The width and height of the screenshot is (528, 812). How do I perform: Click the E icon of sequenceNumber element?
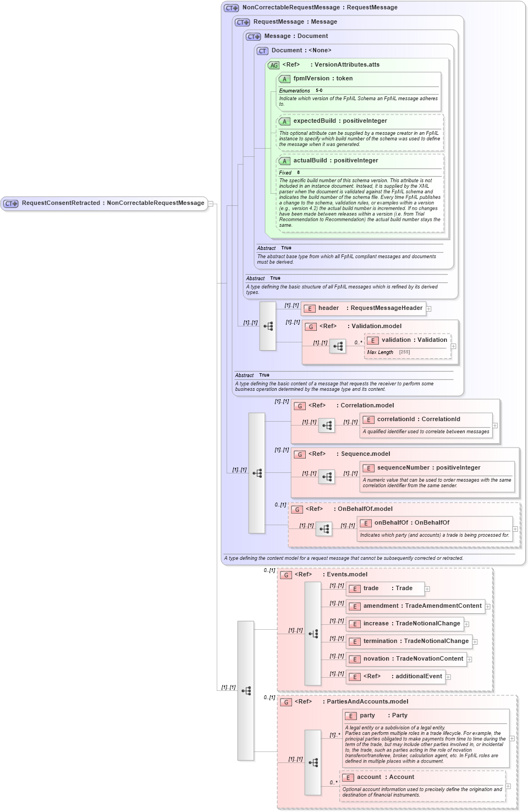pyautogui.click(x=369, y=468)
